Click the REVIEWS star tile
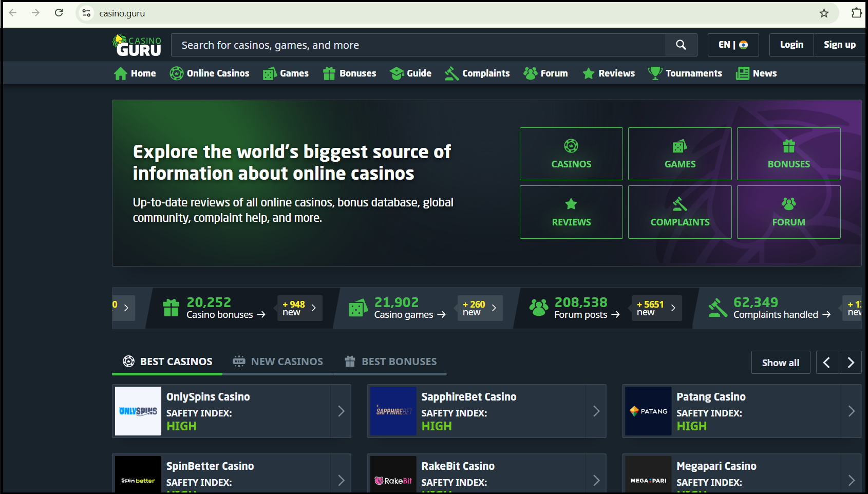 [571, 212]
